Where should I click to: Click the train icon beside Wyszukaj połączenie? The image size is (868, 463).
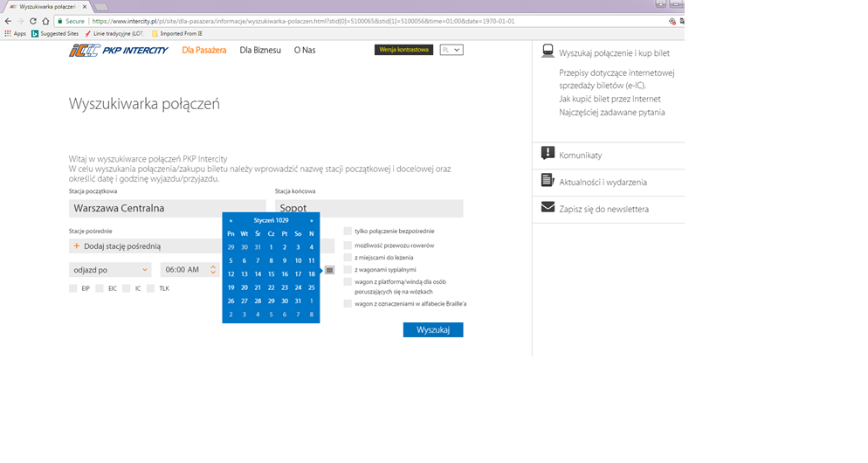pyautogui.click(x=548, y=51)
